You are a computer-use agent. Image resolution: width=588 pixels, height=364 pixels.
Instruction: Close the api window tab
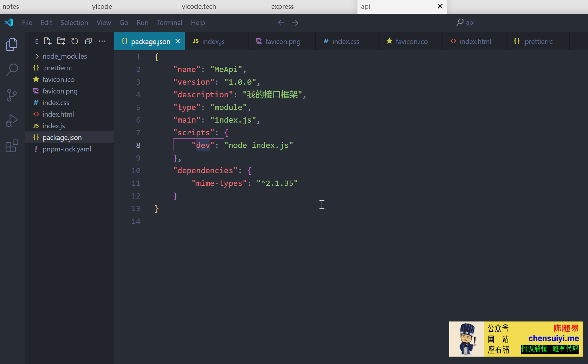point(440,6)
